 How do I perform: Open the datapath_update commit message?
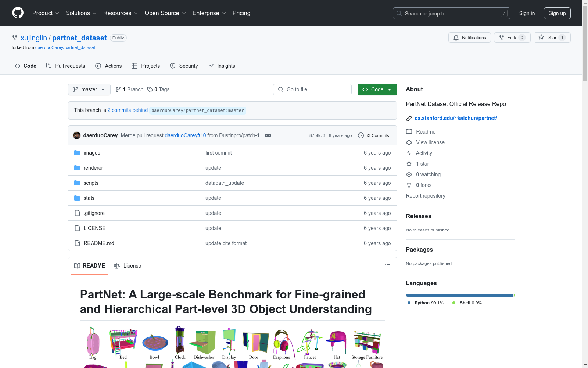(x=225, y=183)
